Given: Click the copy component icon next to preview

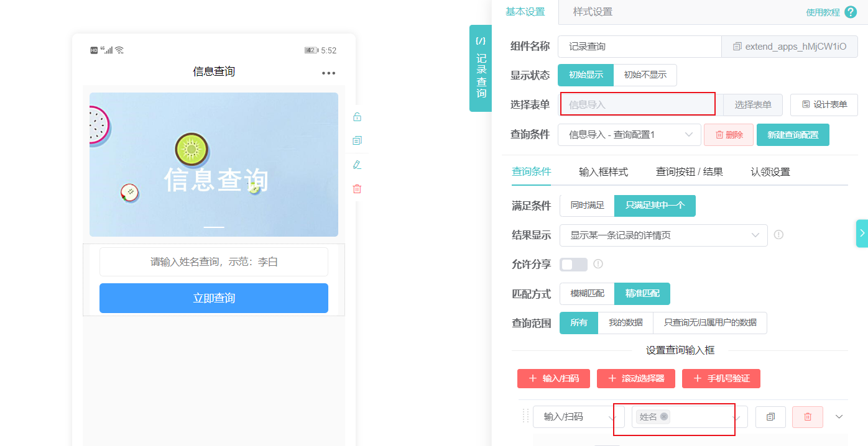Looking at the screenshot, I should tap(356, 140).
